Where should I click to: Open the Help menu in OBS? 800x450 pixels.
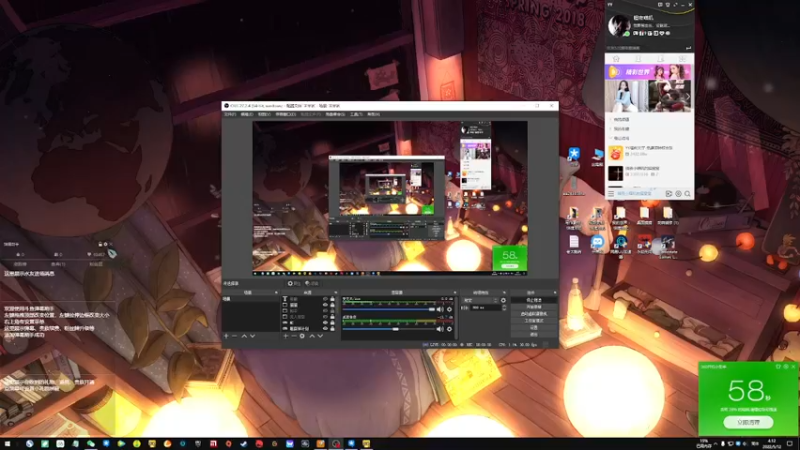pyautogui.click(x=373, y=114)
